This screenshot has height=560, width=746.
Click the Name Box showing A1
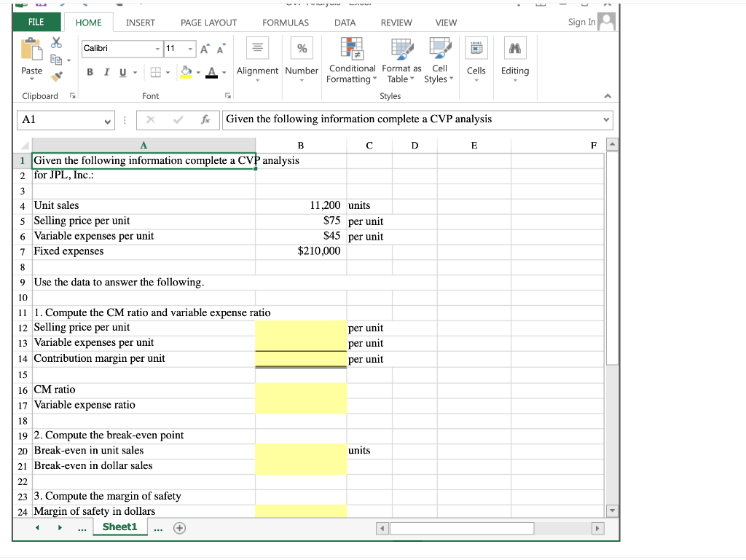click(x=64, y=120)
